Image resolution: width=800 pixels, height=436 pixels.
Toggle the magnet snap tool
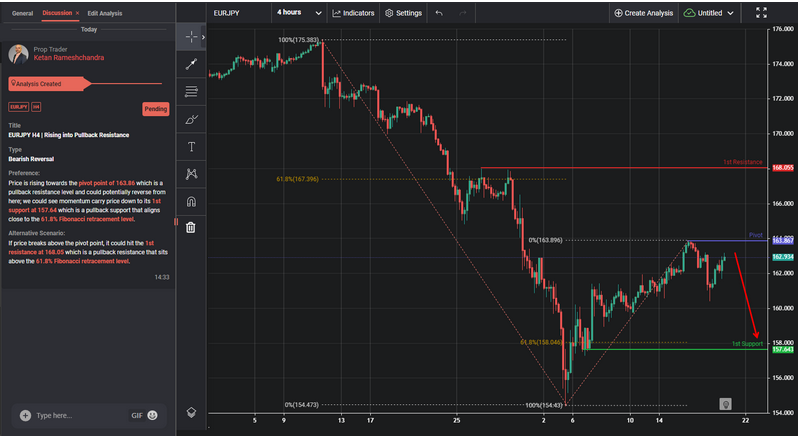point(191,201)
